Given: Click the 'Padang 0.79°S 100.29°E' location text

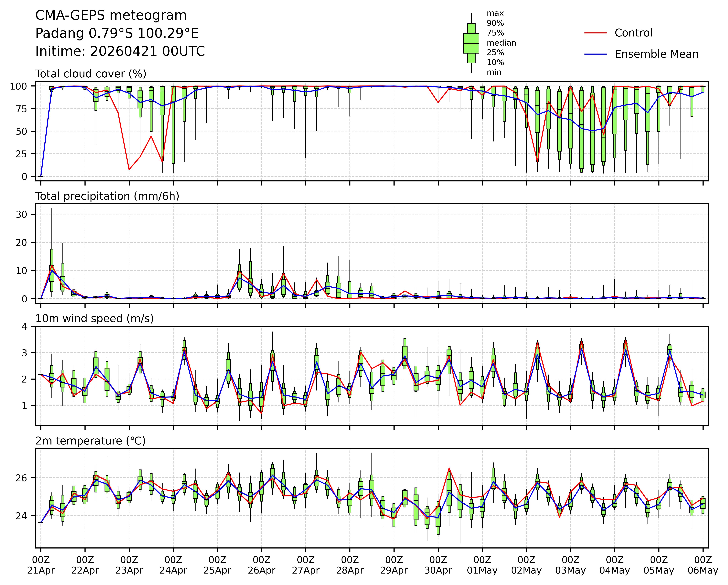Looking at the screenshot, I should tap(117, 33).
